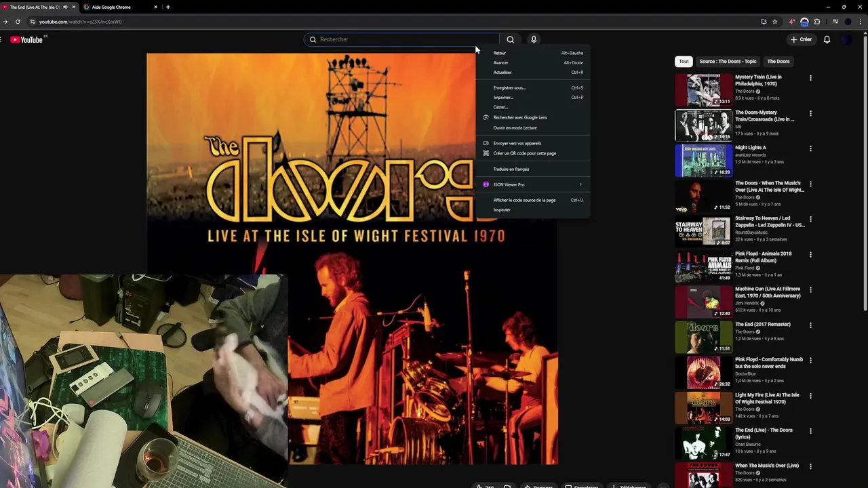Open options for Mystery Train video

(x=810, y=78)
